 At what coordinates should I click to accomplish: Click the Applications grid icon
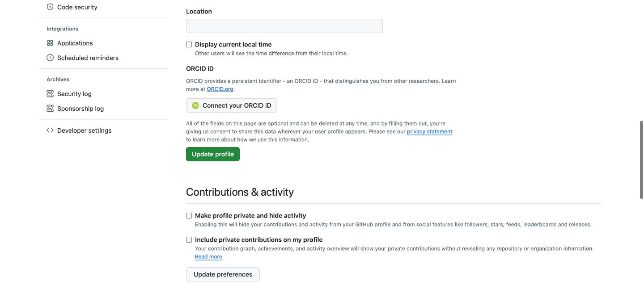click(x=50, y=43)
